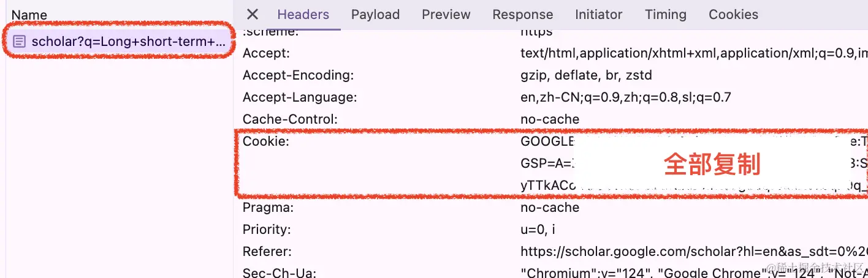Screen dimensions: 868x278
Task: Click the Accept-Encoding value gzip, deflate
Action: click(586, 75)
